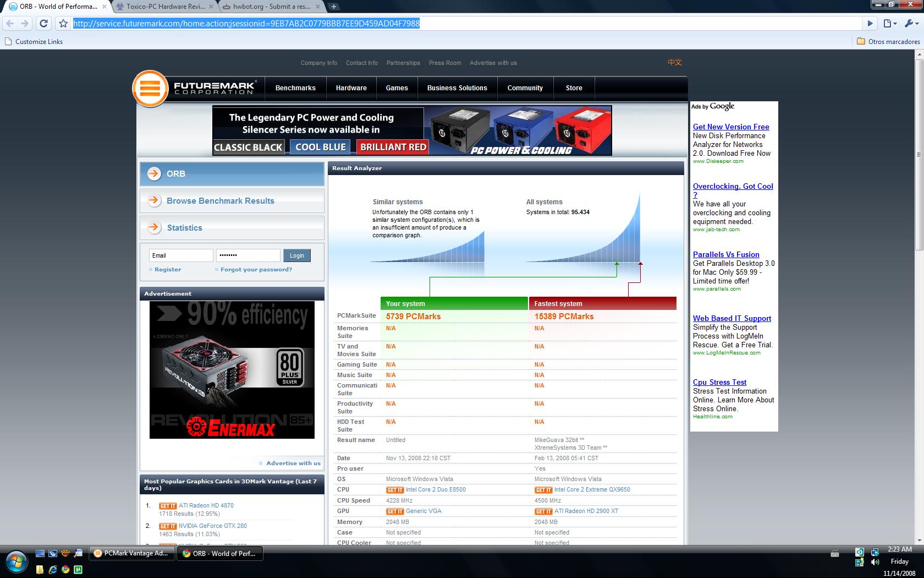The image size is (924, 578).
Task: Click the browser Forward arrow
Action: click(24, 23)
